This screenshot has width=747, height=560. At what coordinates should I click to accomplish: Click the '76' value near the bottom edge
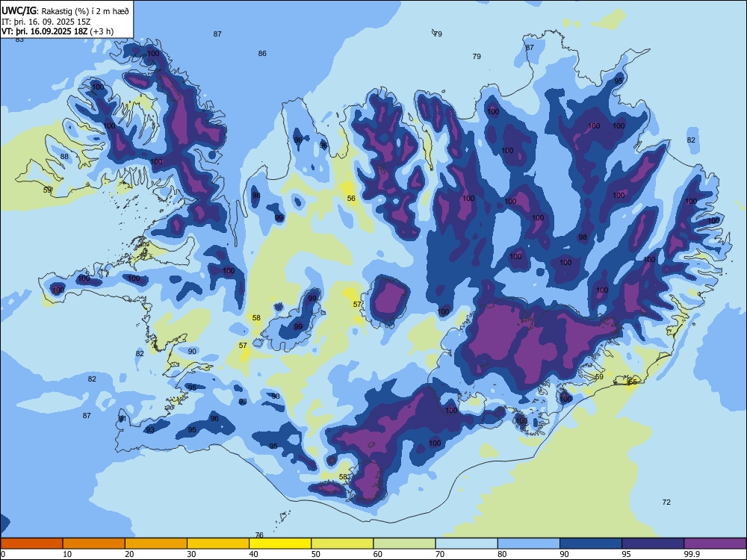point(259,535)
